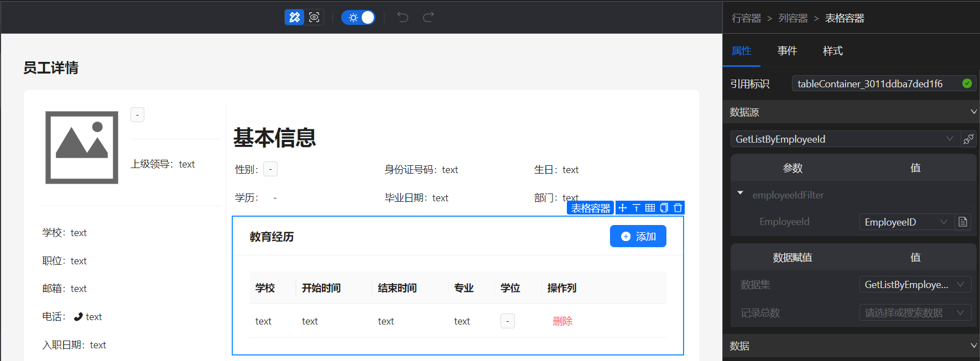The height and width of the screenshot is (361, 980).
Task: Click the undo arrow
Action: (x=403, y=17)
